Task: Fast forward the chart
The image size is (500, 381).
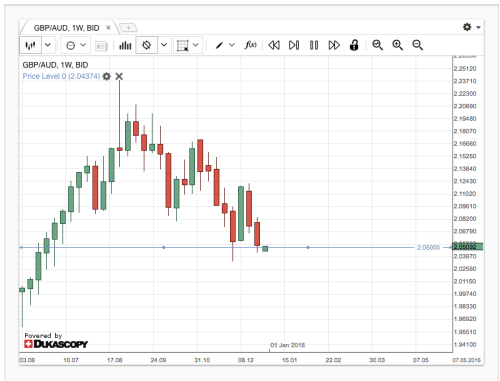Action: point(334,45)
